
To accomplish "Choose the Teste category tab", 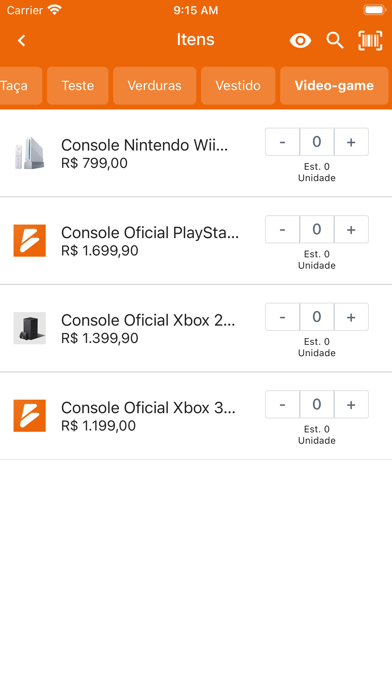I will coord(78,86).
